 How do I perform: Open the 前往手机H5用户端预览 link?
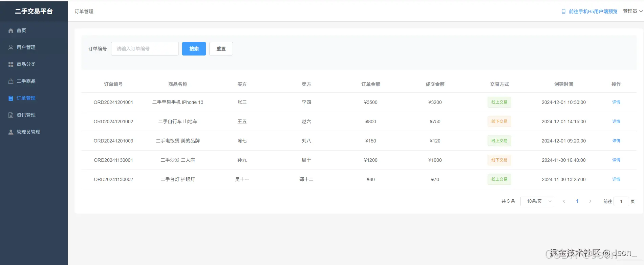pos(593,12)
